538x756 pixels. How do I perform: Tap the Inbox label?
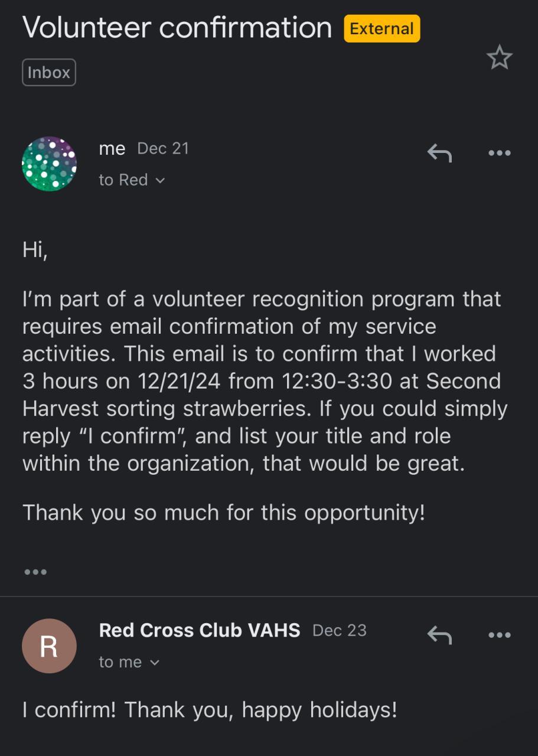(x=49, y=73)
